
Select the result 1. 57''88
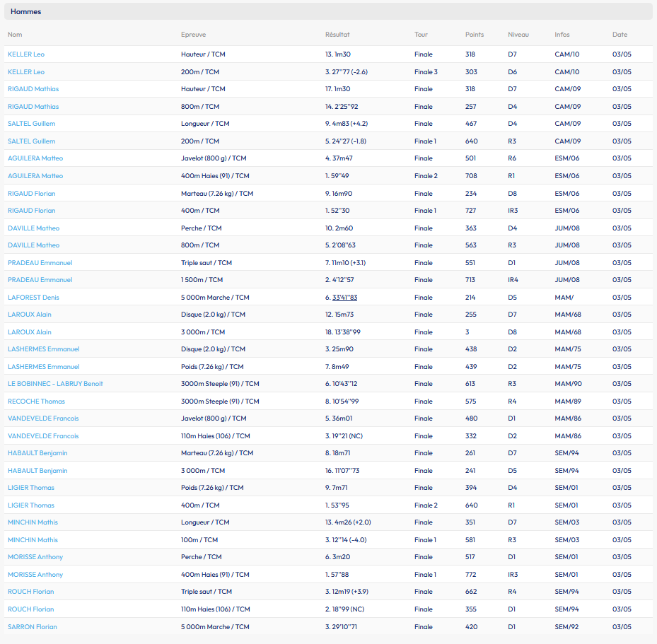click(337, 575)
